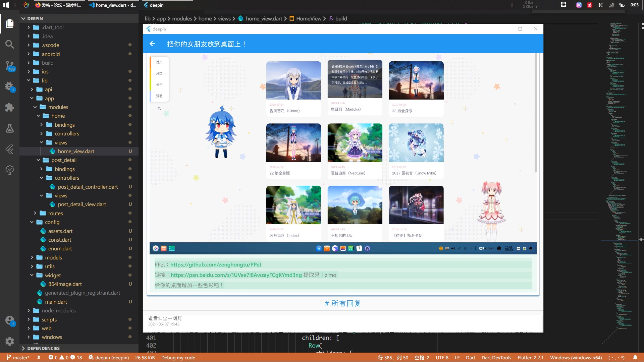Collapse the post_detail folder
This screenshot has width=644, height=362.
[x=64, y=160]
